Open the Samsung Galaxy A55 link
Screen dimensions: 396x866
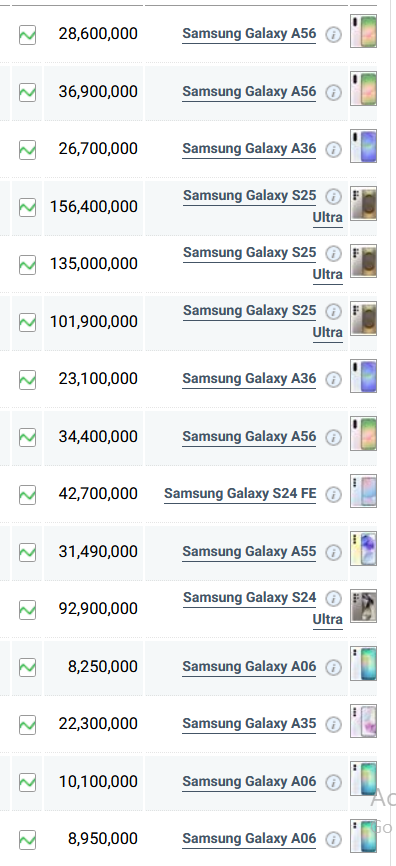(249, 551)
